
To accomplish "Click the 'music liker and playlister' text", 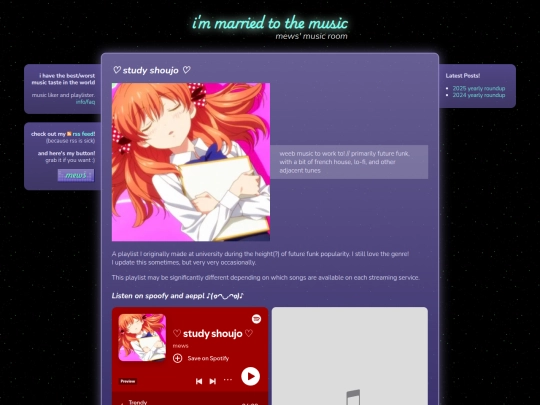I will click(63, 95).
